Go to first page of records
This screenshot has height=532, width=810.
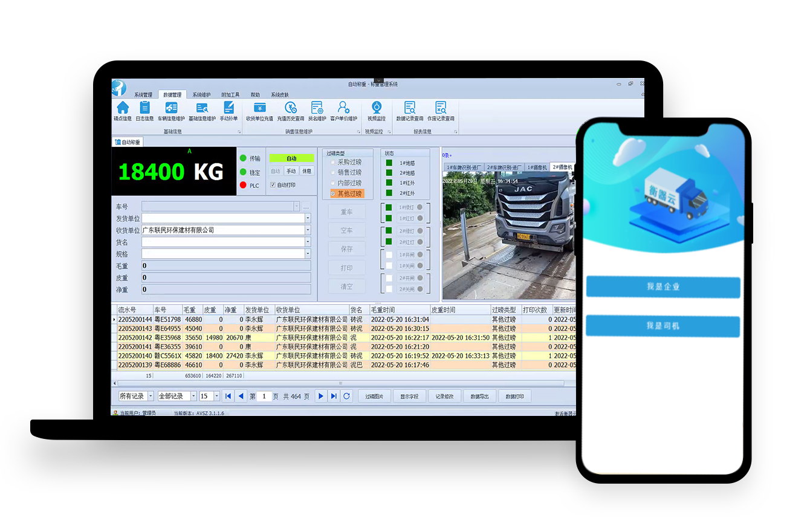[228, 396]
